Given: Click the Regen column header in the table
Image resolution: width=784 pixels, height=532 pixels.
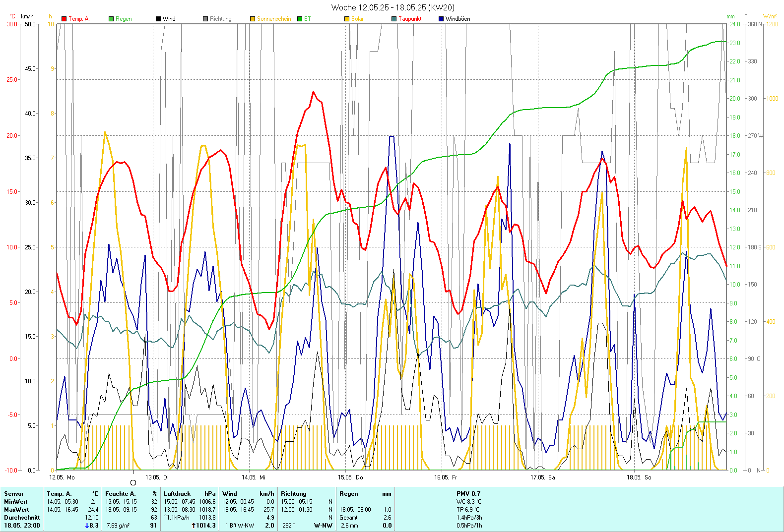Looking at the screenshot, I should (x=349, y=494).
